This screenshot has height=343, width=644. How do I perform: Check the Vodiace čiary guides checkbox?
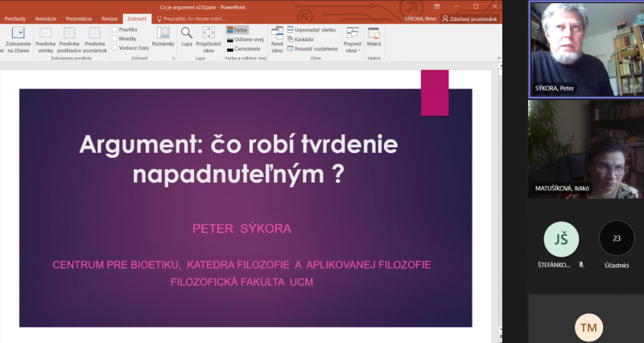point(114,48)
